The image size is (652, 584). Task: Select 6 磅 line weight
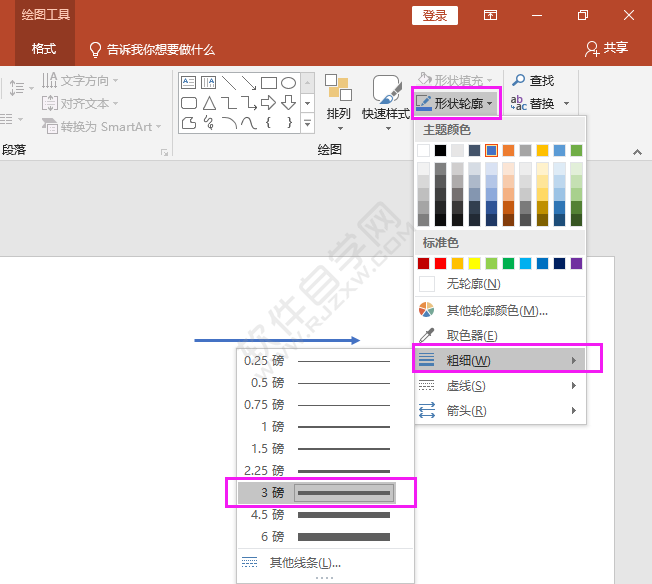pyautogui.click(x=317, y=537)
